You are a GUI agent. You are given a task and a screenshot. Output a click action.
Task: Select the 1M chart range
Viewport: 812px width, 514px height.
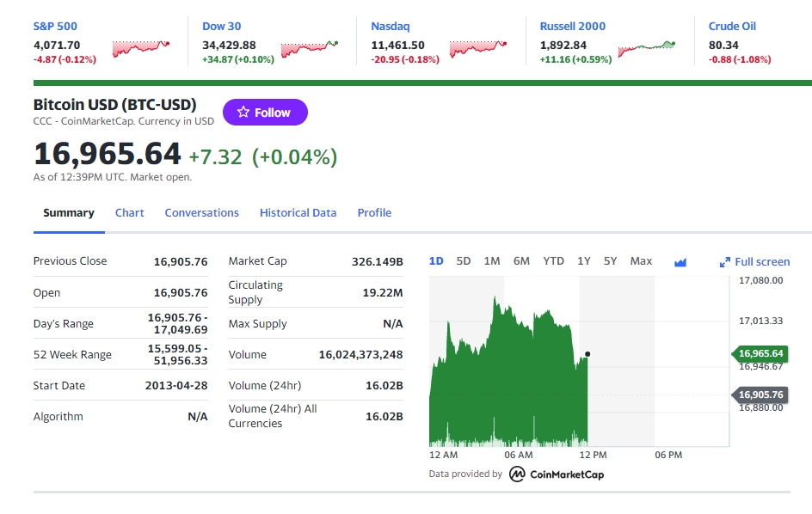point(492,261)
